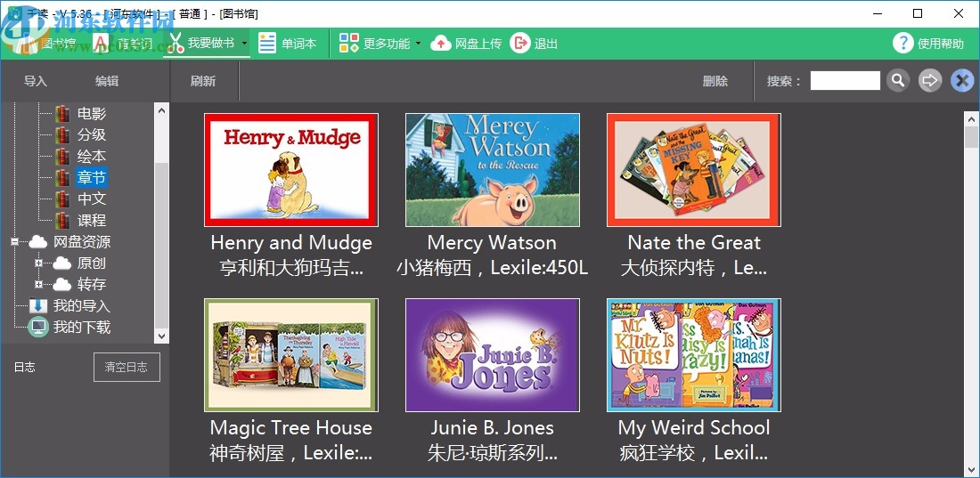The image size is (980, 478).
Task: Click the download arrow icon of 我的导入
Action: pos(38,305)
